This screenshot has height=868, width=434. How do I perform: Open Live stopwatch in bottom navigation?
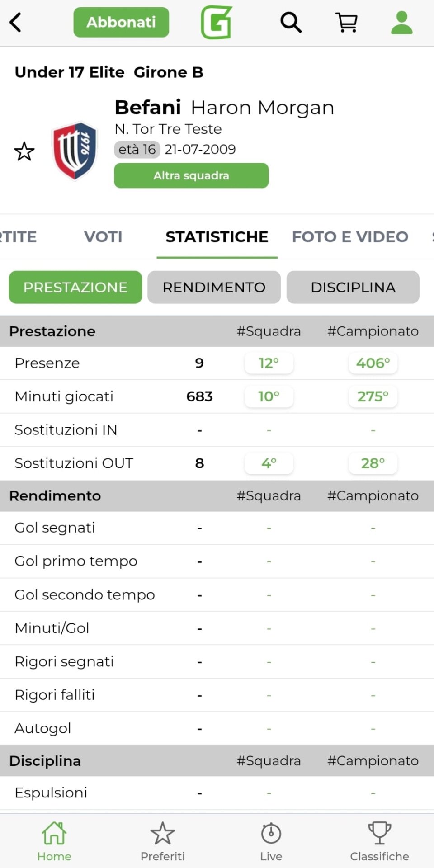pyautogui.click(x=271, y=841)
